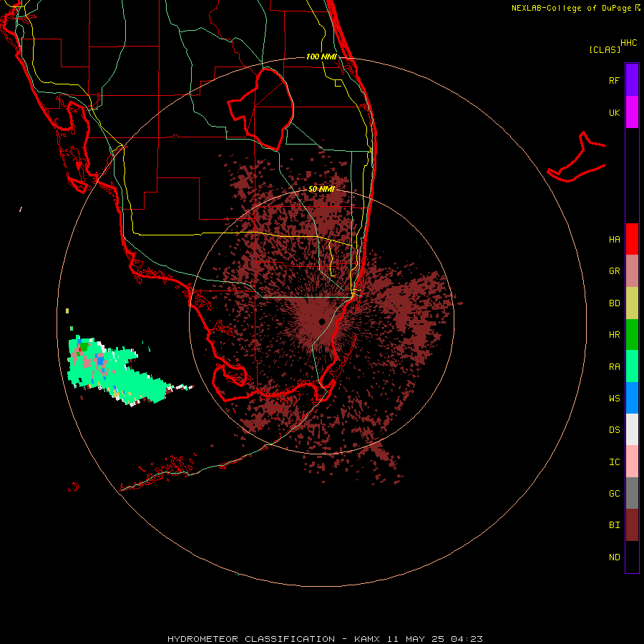Click the radar site center black dot

point(322,321)
